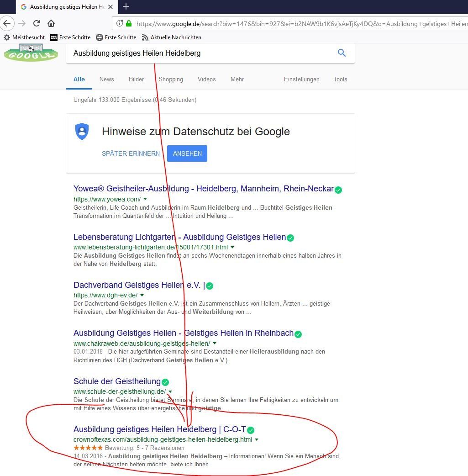Screen dimensions: 468x476
Task: Go to the Home page icon
Action: pos(51,23)
